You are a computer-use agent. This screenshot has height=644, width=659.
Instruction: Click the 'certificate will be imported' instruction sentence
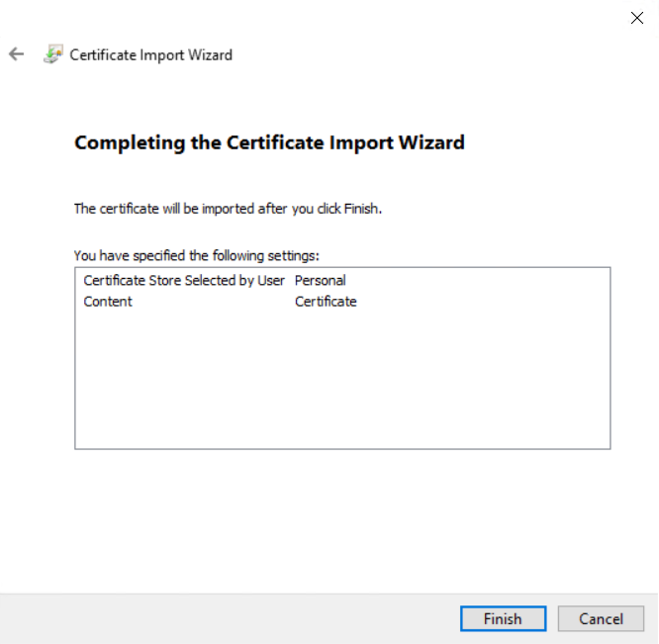[228, 209]
